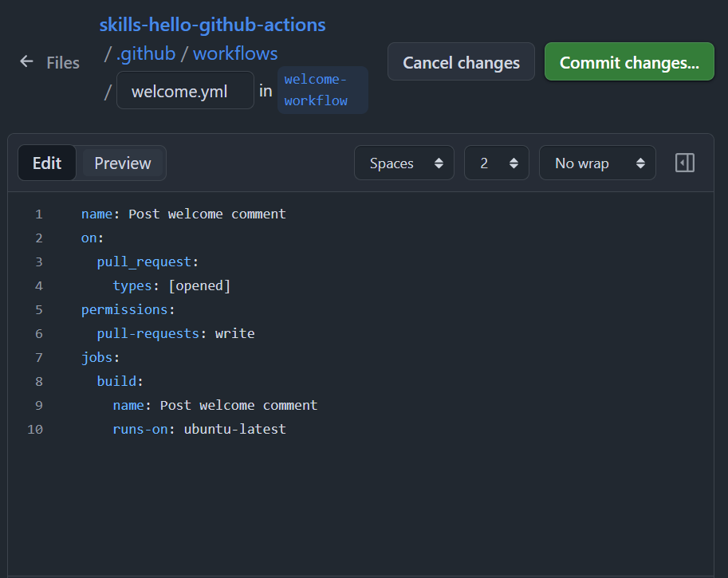Open the skills-hello-github-actions repository link

pos(212,25)
